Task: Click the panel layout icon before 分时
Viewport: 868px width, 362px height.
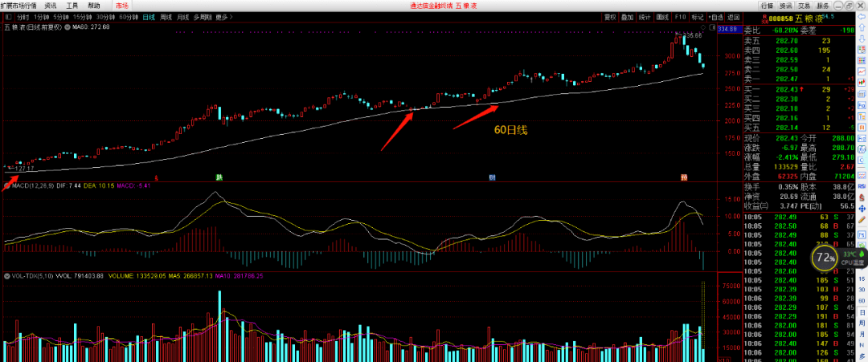Action: click(x=8, y=16)
